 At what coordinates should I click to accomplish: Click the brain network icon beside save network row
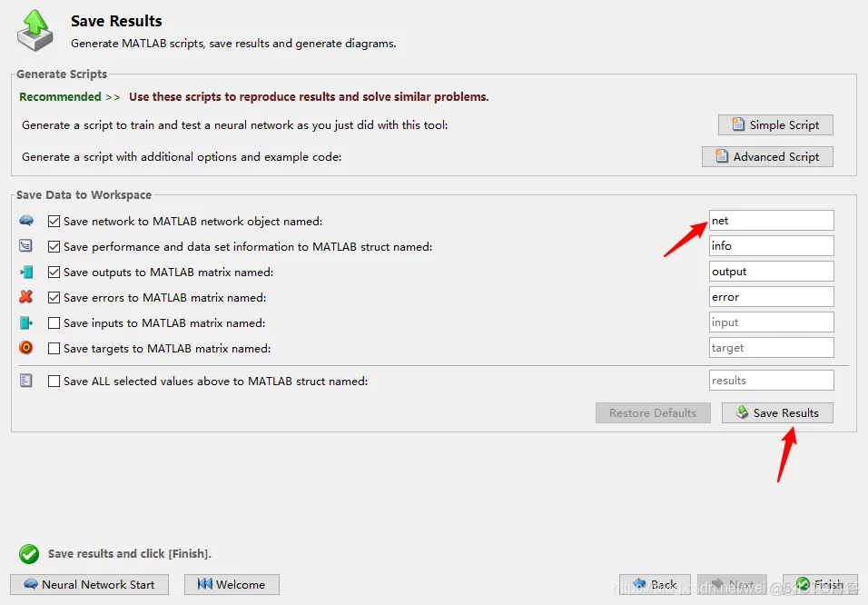[26, 221]
